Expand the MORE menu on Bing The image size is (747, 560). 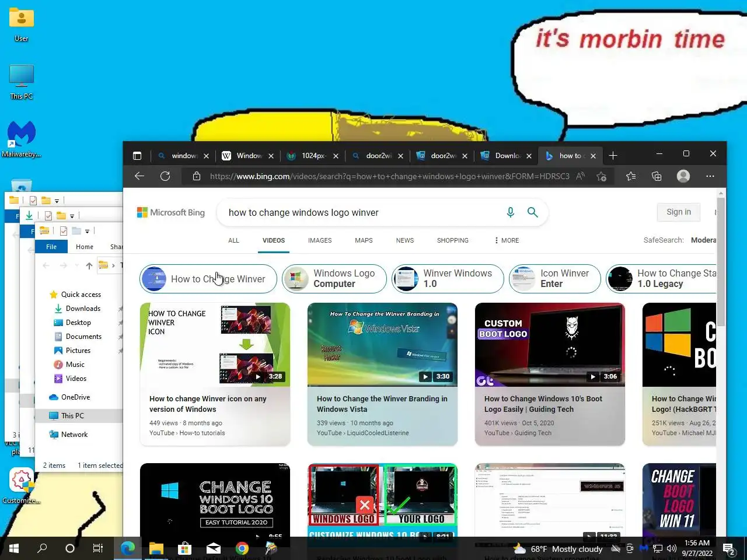[507, 240]
